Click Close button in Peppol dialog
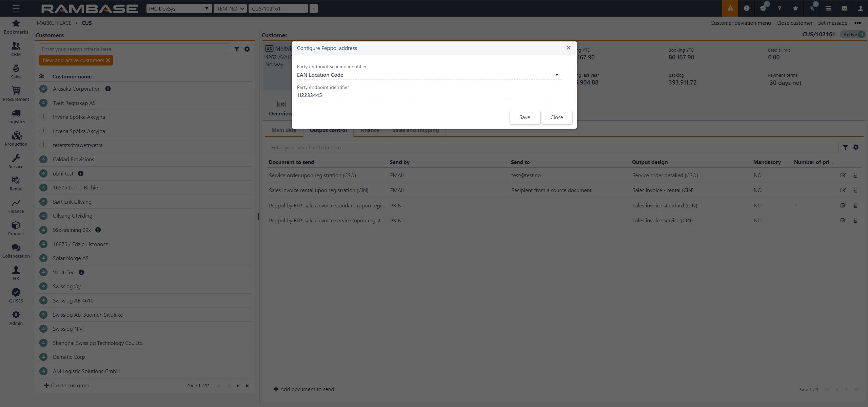Screen dimensions: 868x407 [556, 117]
